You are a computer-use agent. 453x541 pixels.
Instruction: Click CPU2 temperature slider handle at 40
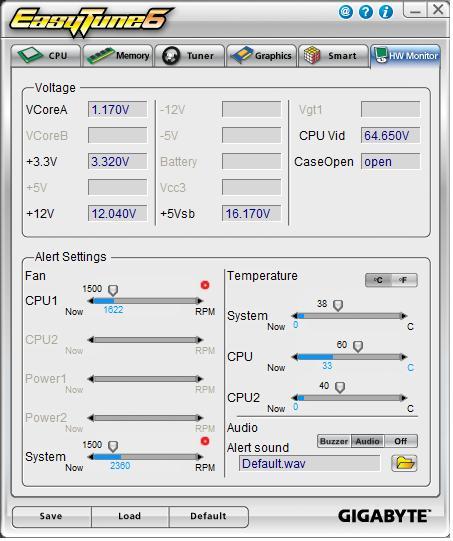coord(340,387)
